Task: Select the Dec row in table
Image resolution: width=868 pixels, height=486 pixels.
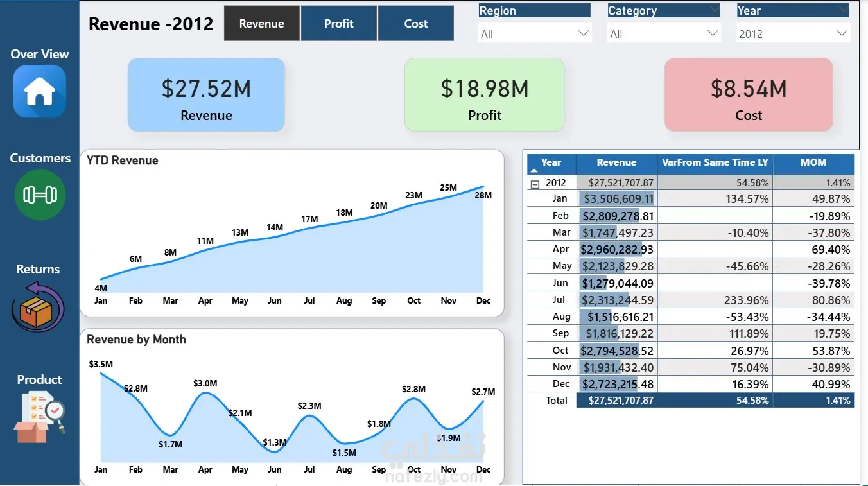Action: point(691,384)
